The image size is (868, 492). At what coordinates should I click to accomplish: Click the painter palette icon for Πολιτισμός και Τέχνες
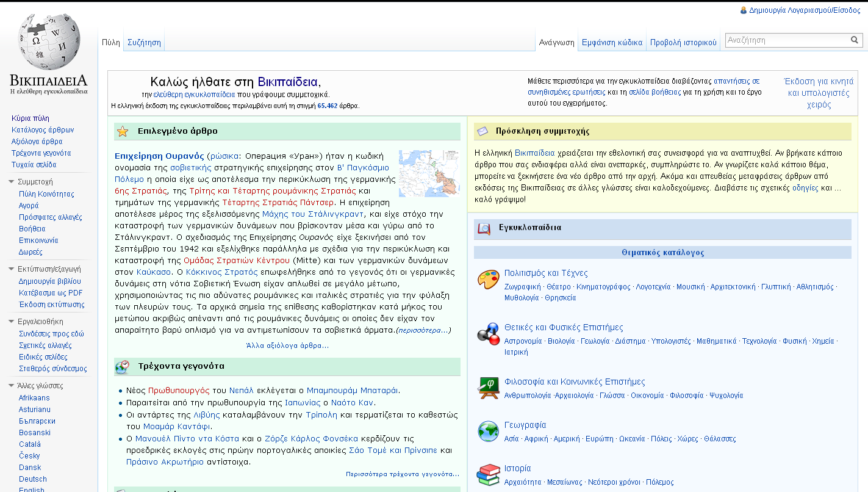pos(488,281)
